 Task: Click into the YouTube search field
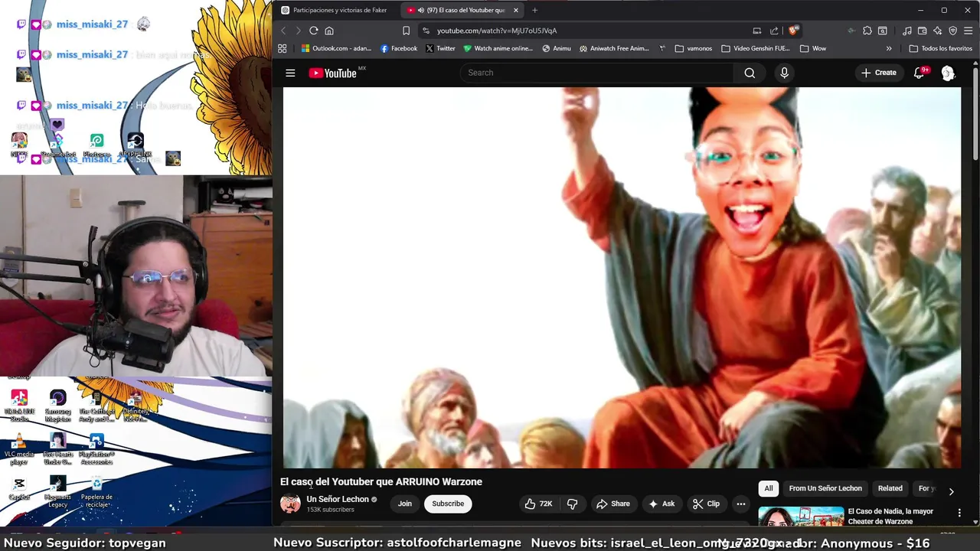point(597,73)
